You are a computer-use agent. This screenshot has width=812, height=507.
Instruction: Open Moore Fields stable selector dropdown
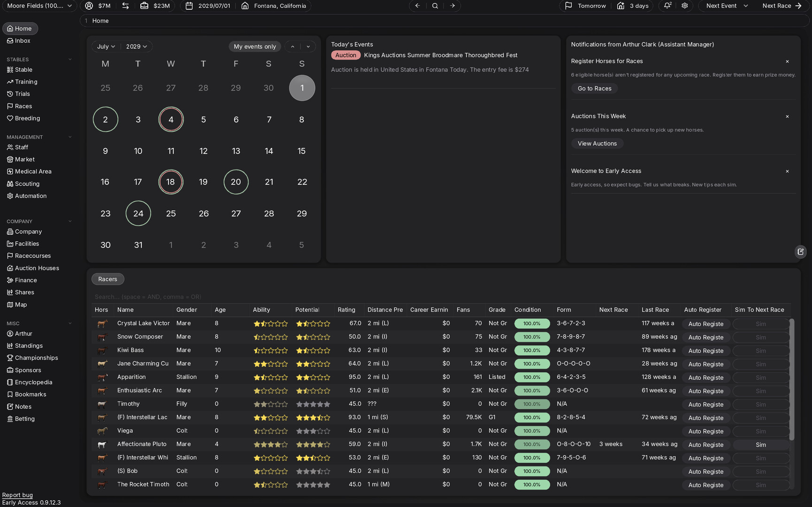[x=39, y=6]
